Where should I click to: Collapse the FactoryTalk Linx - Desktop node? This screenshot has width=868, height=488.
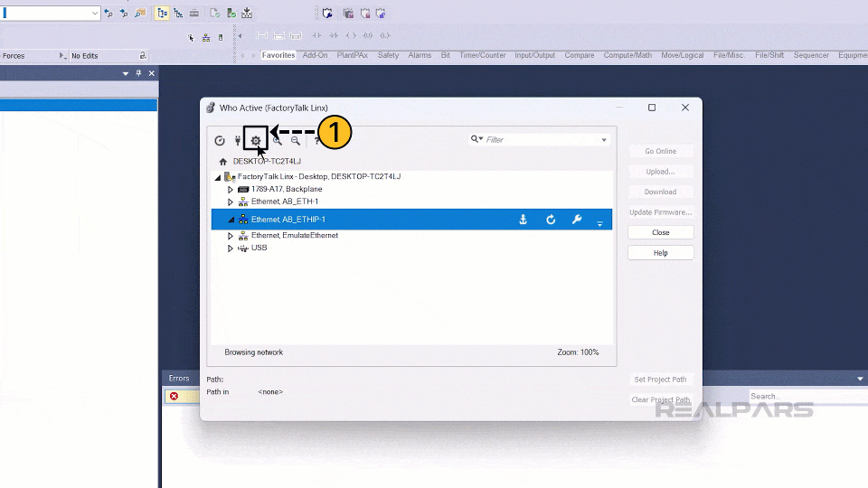pos(218,177)
